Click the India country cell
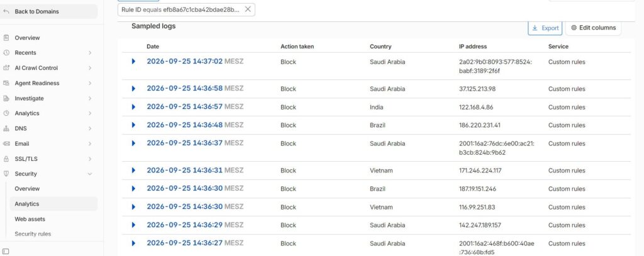 coord(376,108)
